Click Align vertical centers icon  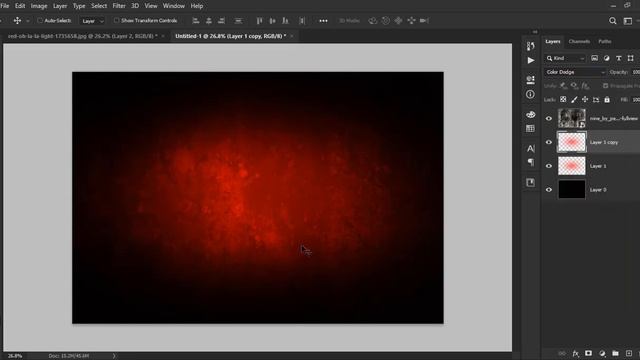pos(273,20)
